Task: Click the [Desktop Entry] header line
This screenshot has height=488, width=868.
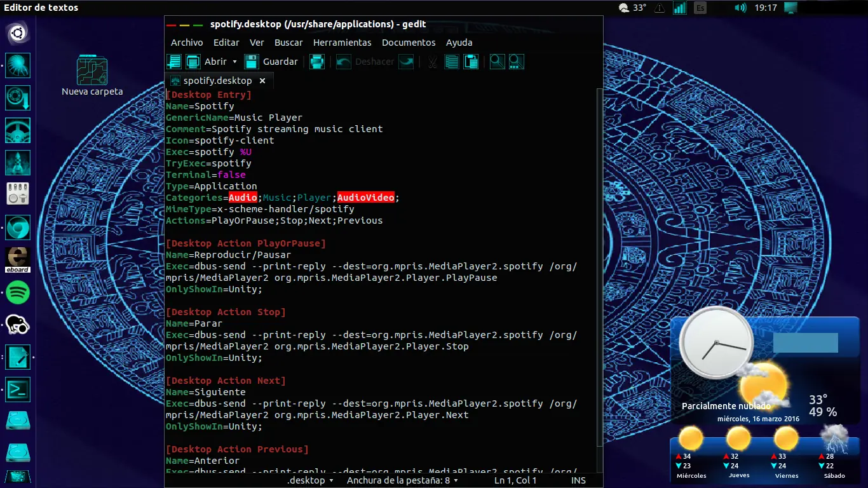Action: [209, 95]
